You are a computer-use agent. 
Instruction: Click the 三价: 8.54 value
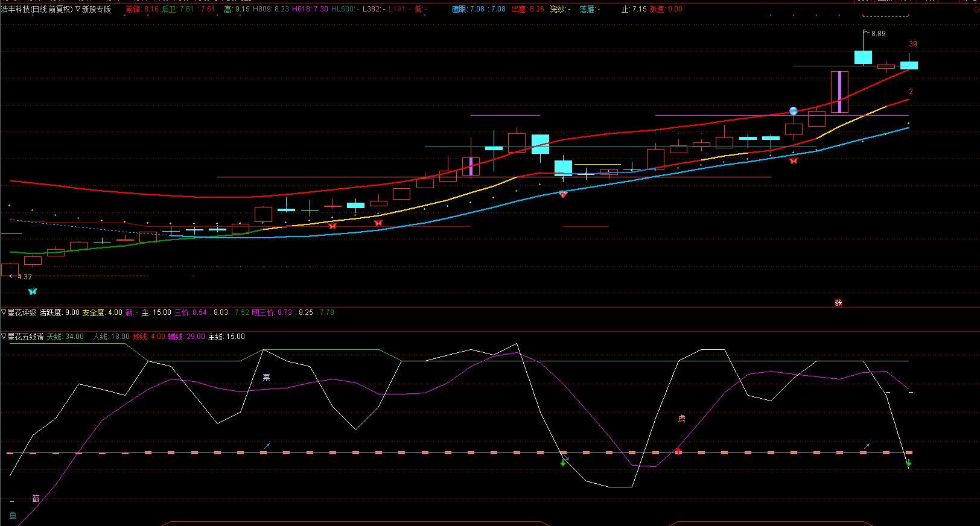(191, 312)
